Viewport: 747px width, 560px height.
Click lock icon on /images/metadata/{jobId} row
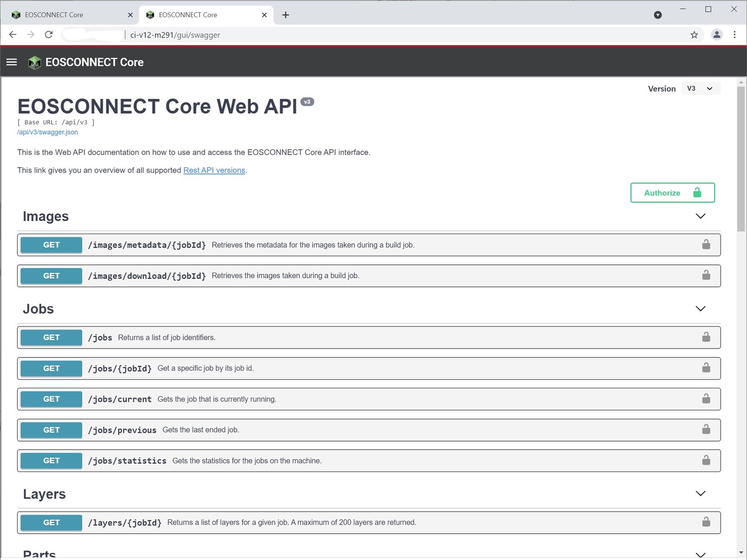pyautogui.click(x=706, y=245)
